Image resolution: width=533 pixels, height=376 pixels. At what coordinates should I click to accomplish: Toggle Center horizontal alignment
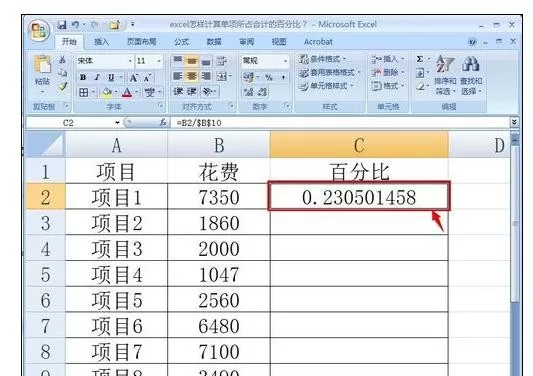click(192, 76)
